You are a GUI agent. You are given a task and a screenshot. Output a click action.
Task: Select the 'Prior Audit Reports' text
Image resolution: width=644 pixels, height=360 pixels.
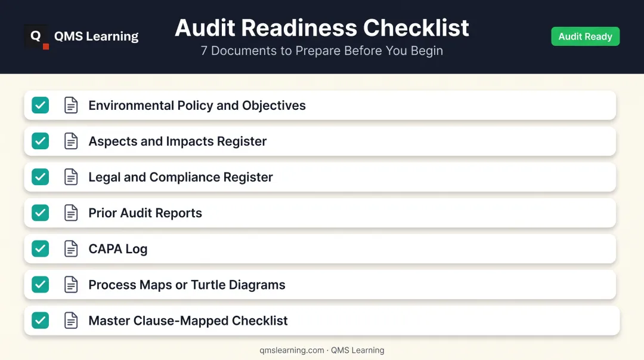tap(145, 213)
